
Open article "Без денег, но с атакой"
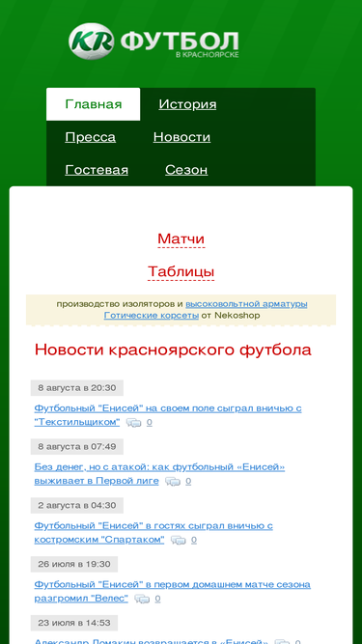tap(159, 474)
